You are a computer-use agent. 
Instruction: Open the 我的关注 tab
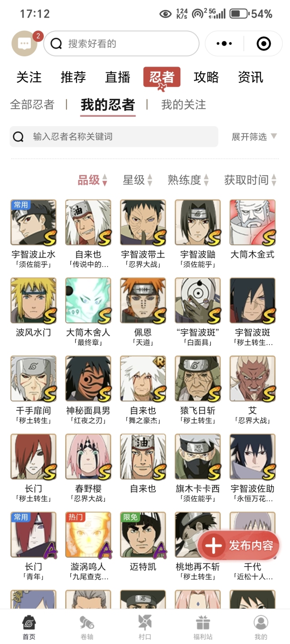coord(183,105)
